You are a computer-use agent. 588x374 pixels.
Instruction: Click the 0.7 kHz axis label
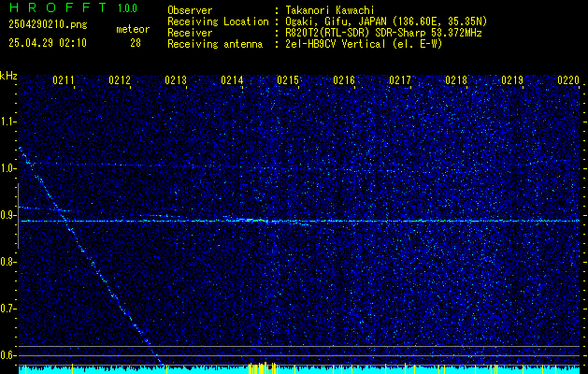pos(8,309)
